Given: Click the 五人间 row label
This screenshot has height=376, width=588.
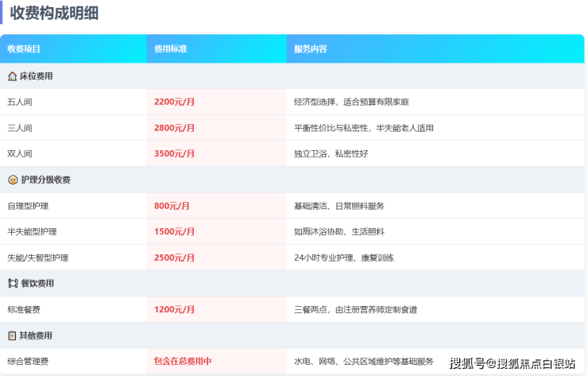Looking at the screenshot, I should (20, 103).
